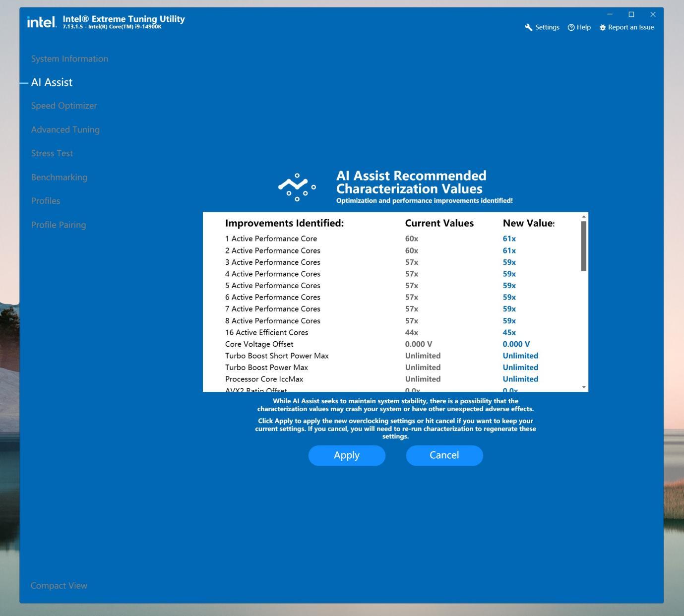684x616 pixels.
Task: Click "New Values" column header
Action: [x=529, y=223]
